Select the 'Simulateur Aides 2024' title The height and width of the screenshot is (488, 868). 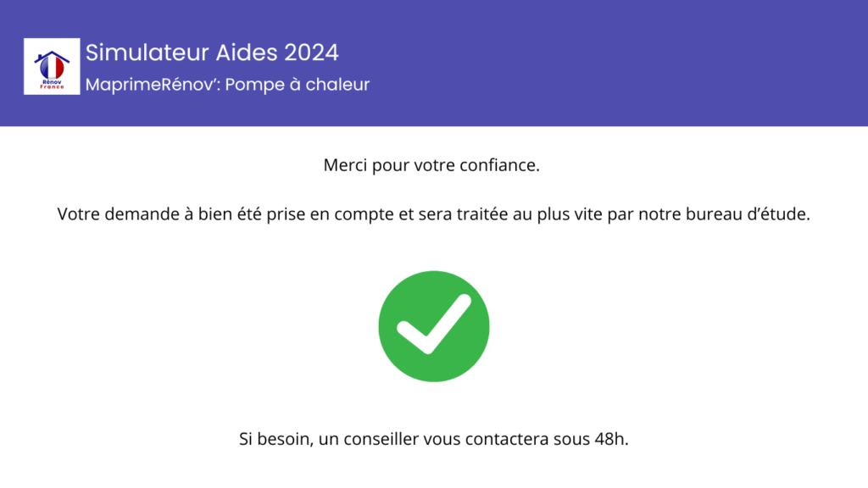pyautogui.click(x=212, y=53)
